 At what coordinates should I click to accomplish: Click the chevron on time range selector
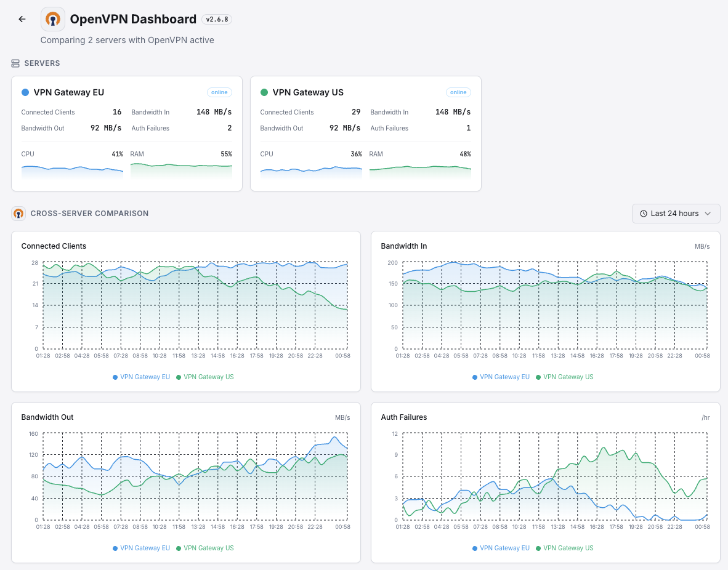[708, 214]
